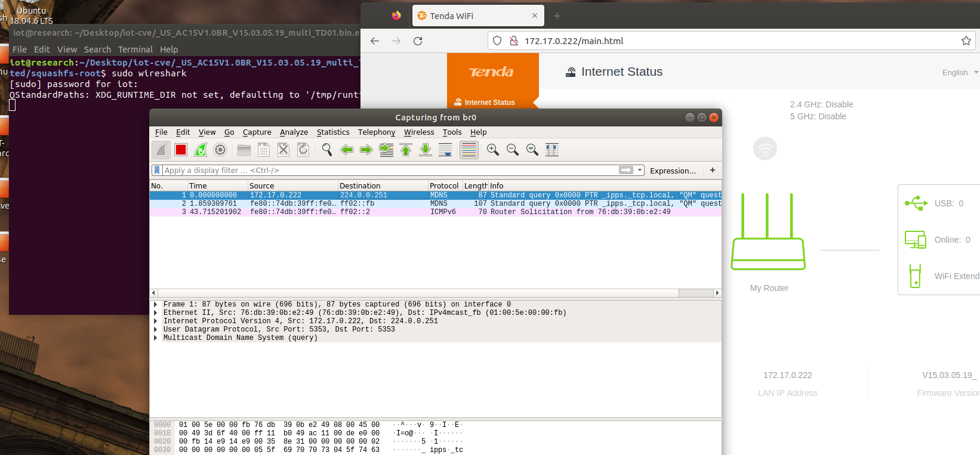Open Wireshark File menu
Screen dimensions: 980x455
(161, 132)
